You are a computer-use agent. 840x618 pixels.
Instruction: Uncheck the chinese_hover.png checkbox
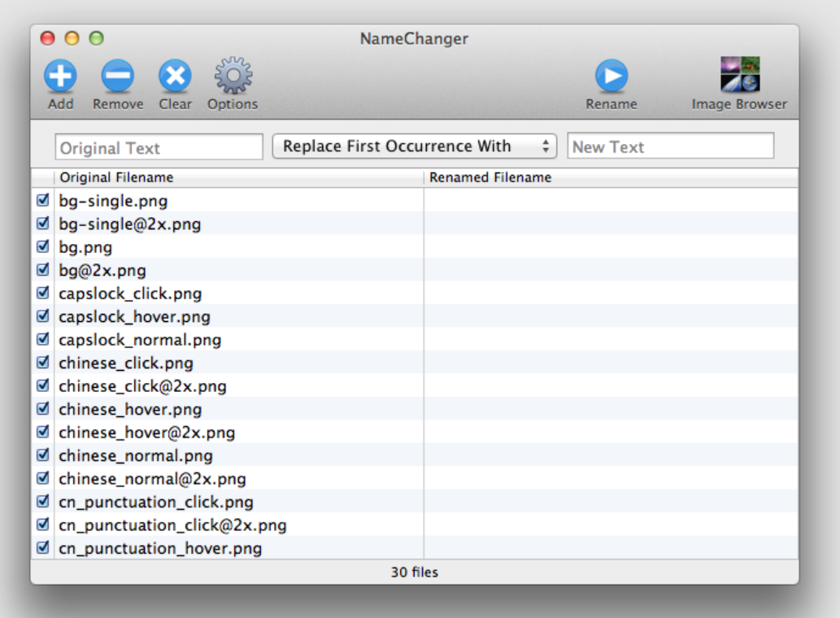point(43,408)
